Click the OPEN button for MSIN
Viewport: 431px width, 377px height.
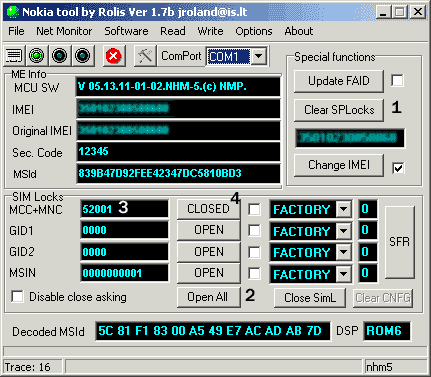coord(208,273)
